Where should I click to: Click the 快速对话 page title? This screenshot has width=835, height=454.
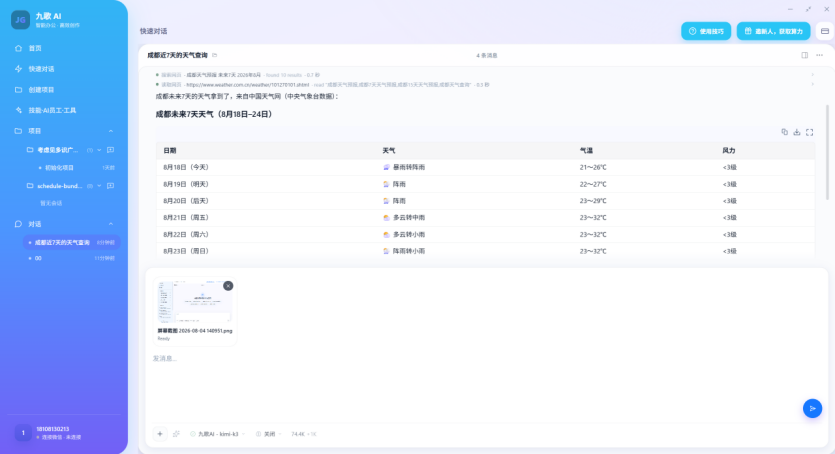pyautogui.click(x=153, y=31)
